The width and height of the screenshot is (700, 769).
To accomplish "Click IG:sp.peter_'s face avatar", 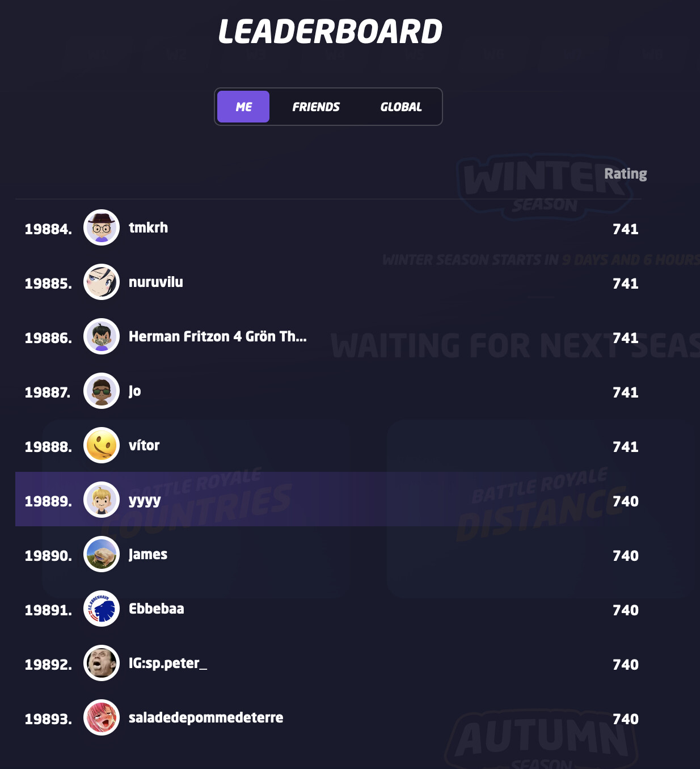I will point(102,663).
